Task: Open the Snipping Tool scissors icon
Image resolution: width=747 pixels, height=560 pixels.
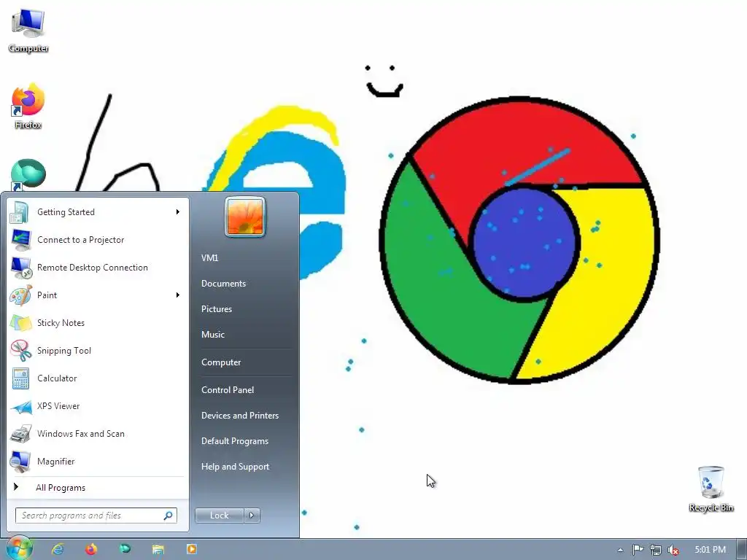Action: [20, 351]
